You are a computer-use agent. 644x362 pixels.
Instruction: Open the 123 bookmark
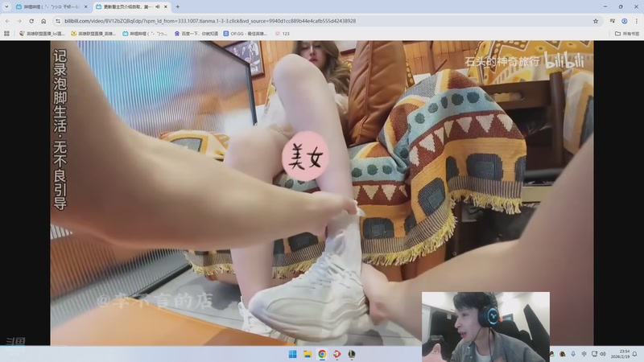pos(283,34)
